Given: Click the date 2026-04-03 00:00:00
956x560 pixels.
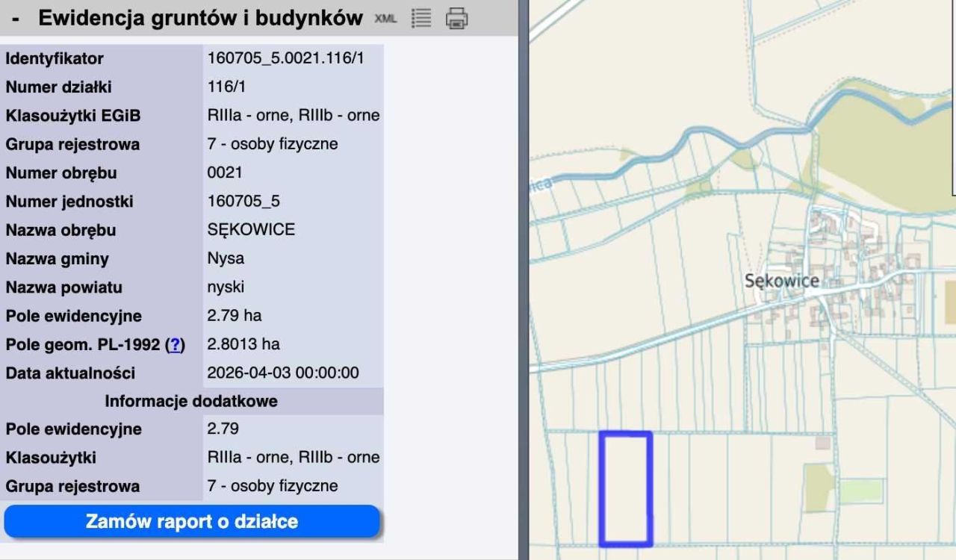Looking at the screenshot, I should pyautogui.click(x=283, y=373).
